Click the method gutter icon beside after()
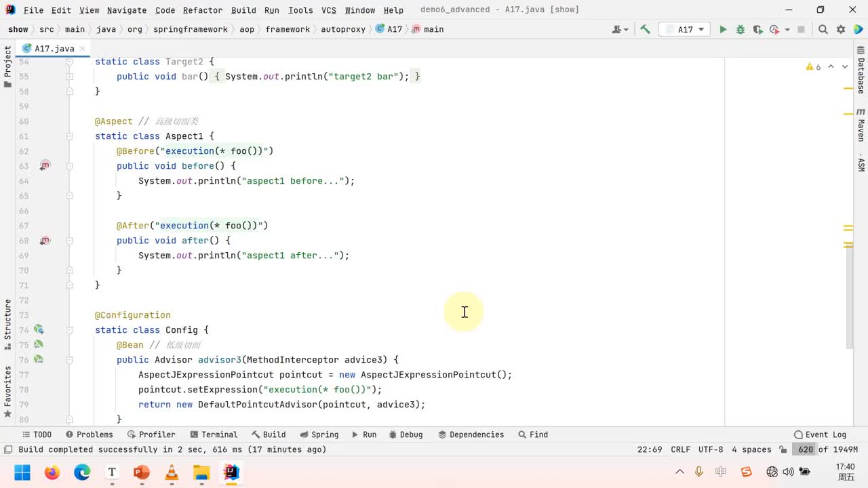Viewport: 868px width, 488px height. (x=45, y=240)
